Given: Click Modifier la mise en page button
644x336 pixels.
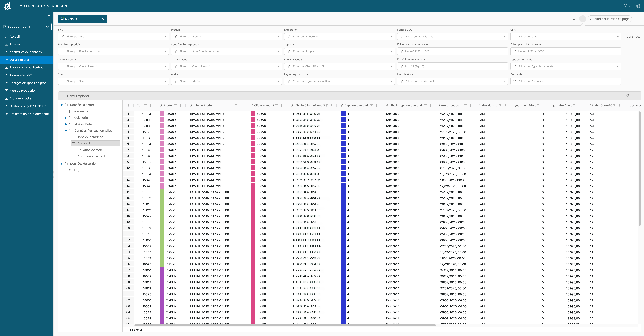Looking at the screenshot, I should point(610,19).
